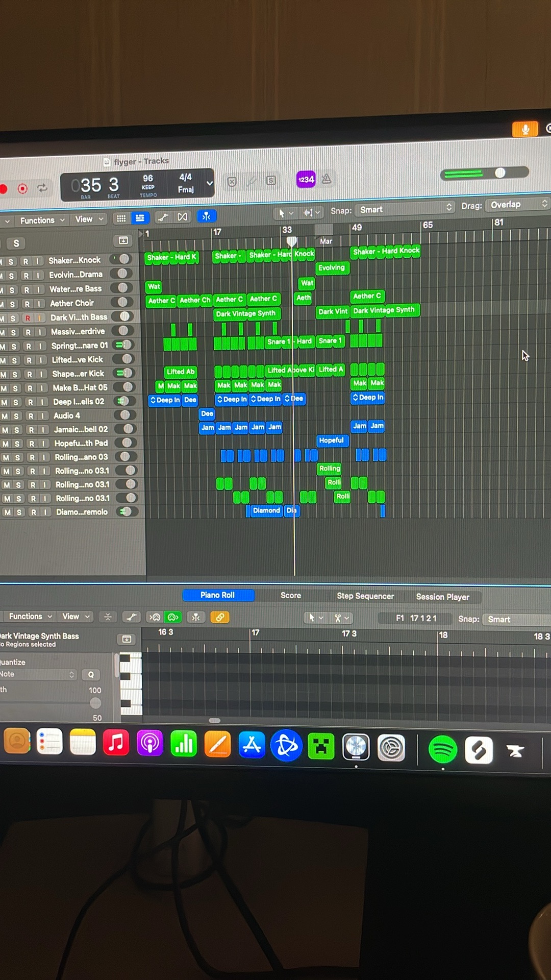This screenshot has height=980, width=551.
Task: Click the Piano Roll import icon near keyboard
Action: click(x=127, y=639)
